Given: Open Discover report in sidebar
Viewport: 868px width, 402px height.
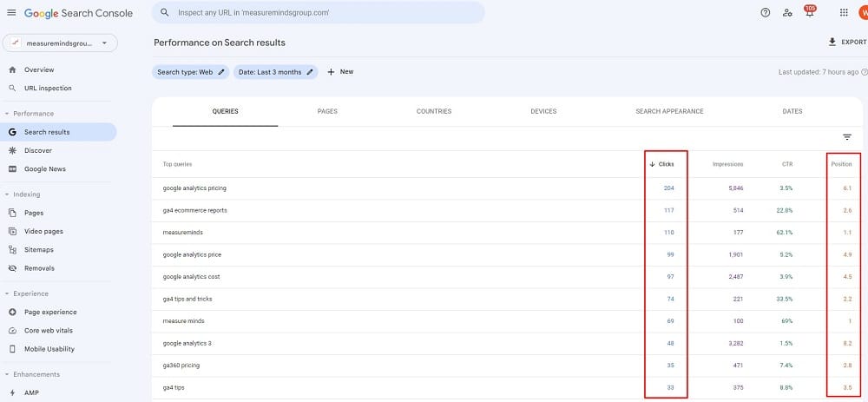Looking at the screenshot, I should 38,150.
